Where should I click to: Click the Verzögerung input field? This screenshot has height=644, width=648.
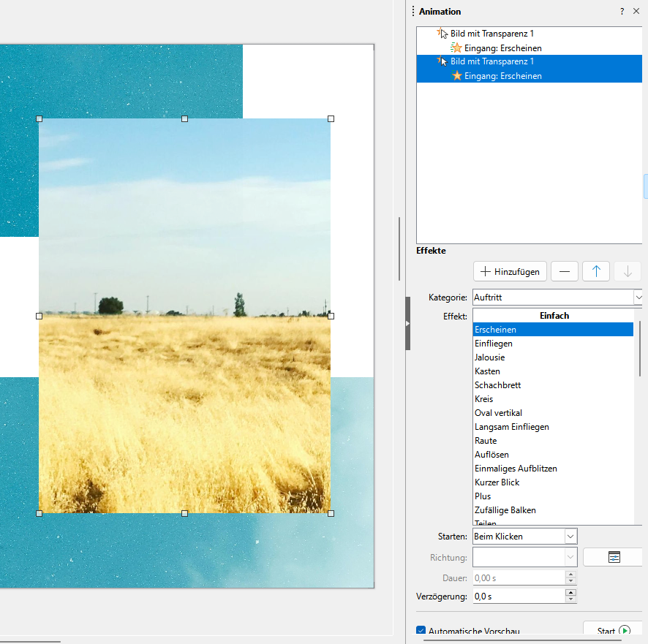pos(518,596)
